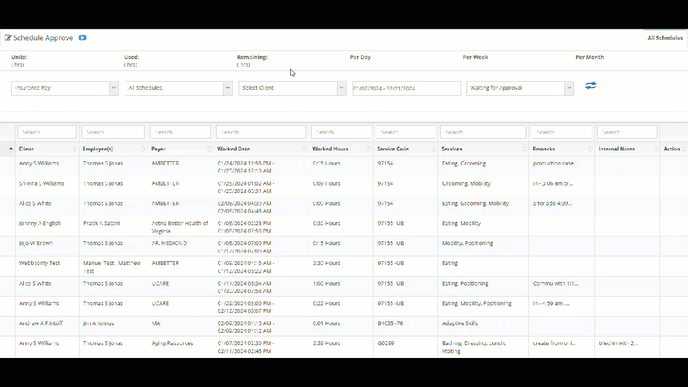Click the sort triangle left of Client header

[11, 149]
